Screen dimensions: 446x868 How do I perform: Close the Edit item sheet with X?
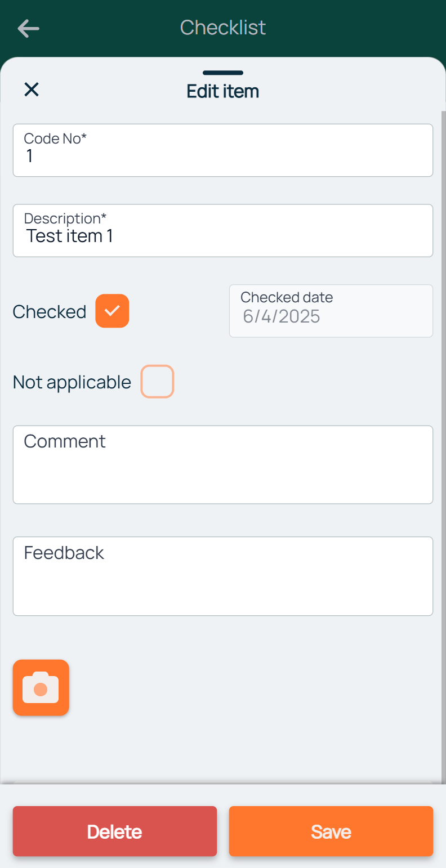32,90
